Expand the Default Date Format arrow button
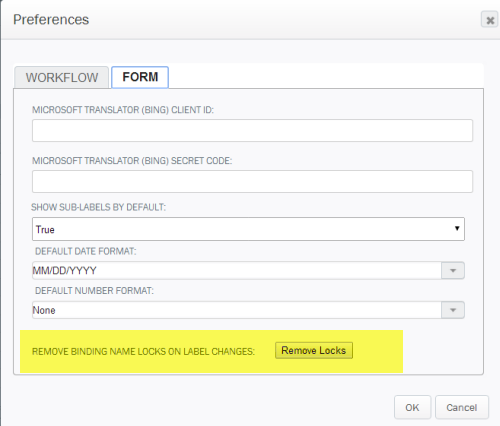Viewport: 500px width, 426px height. (453, 270)
